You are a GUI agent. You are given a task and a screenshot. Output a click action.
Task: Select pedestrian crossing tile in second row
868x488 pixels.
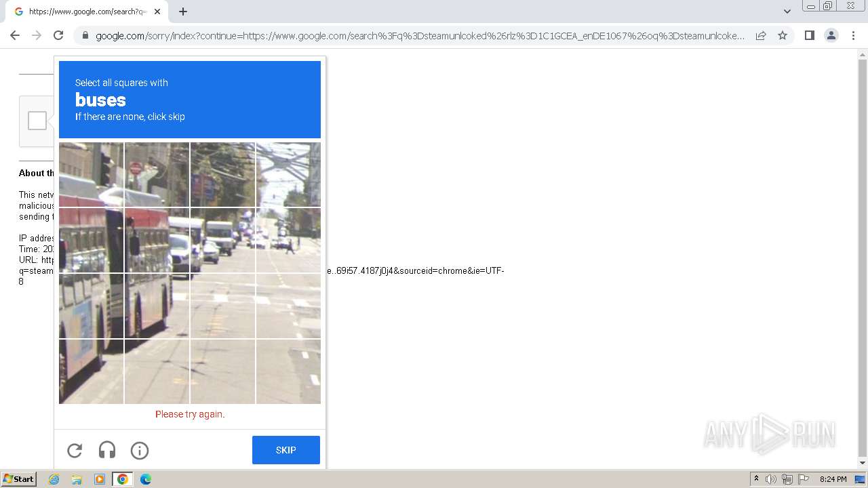288,241
